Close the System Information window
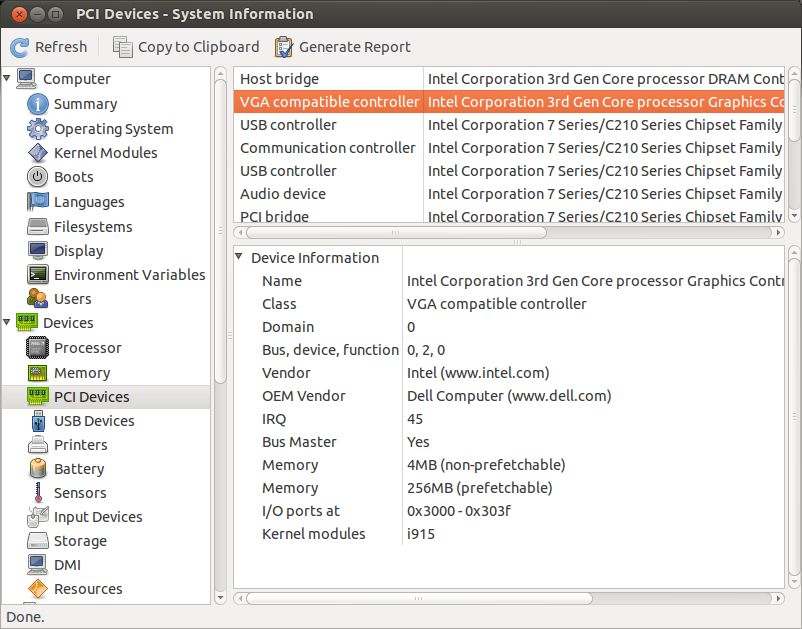The width and height of the screenshot is (802, 629). [x=16, y=14]
